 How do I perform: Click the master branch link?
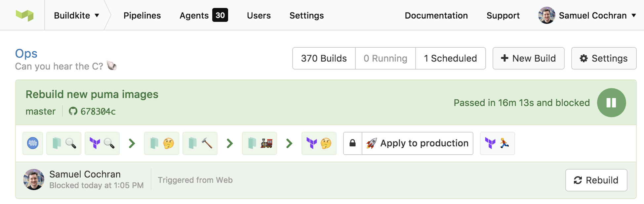click(41, 111)
